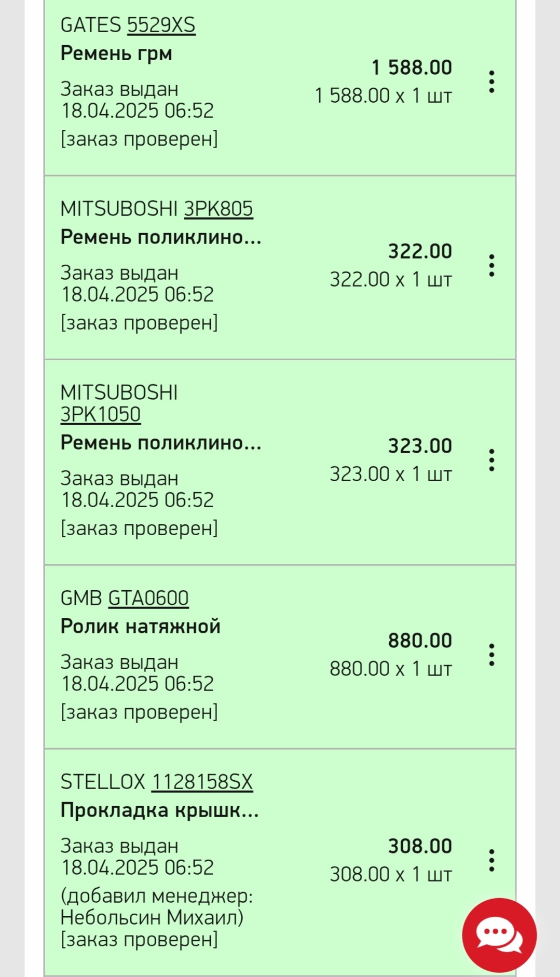Screen dimensions: 560x977
Task: Open the 1128158SX part number link
Action: click(202, 782)
